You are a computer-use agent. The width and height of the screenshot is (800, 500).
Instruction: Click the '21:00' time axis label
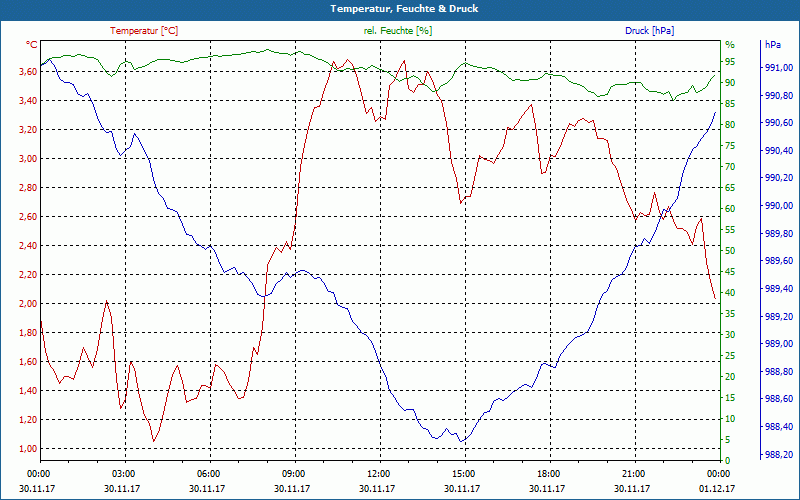pyautogui.click(x=634, y=474)
